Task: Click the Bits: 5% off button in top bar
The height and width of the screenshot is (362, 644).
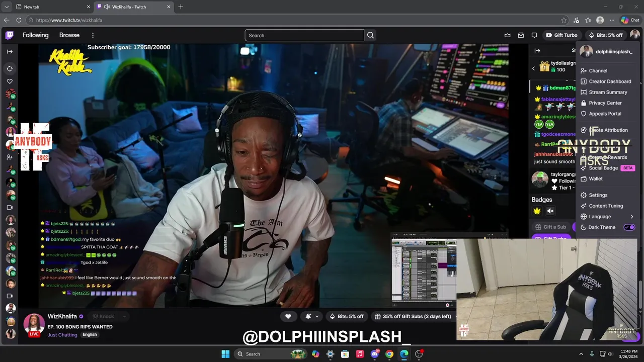Action: coord(605,35)
